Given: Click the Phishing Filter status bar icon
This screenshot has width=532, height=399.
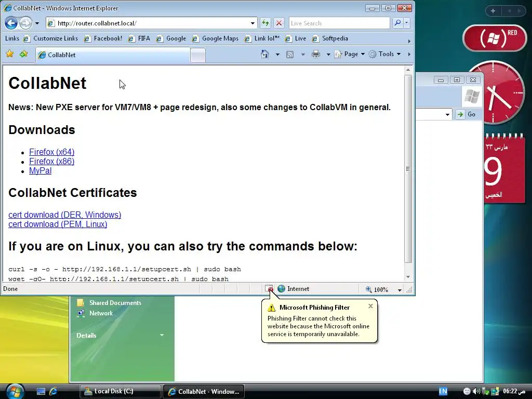Looking at the screenshot, I should point(269,289).
